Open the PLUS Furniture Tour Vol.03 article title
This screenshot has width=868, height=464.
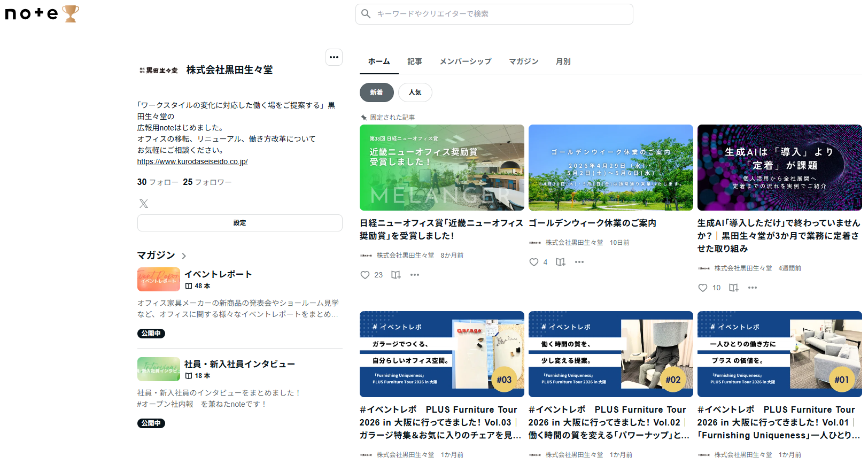[x=441, y=422]
